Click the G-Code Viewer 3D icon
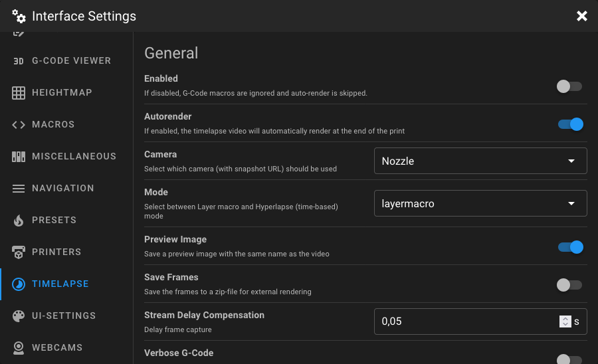The image size is (598, 364). 19,61
